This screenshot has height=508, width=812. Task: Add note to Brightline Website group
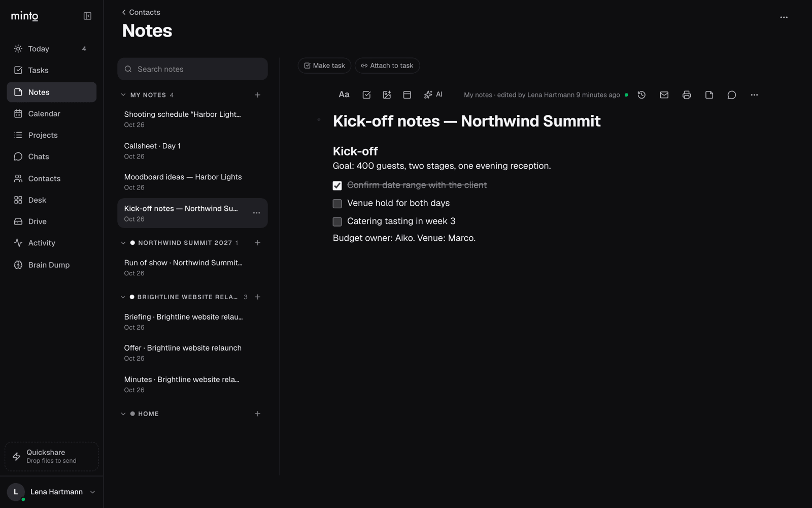(258, 297)
